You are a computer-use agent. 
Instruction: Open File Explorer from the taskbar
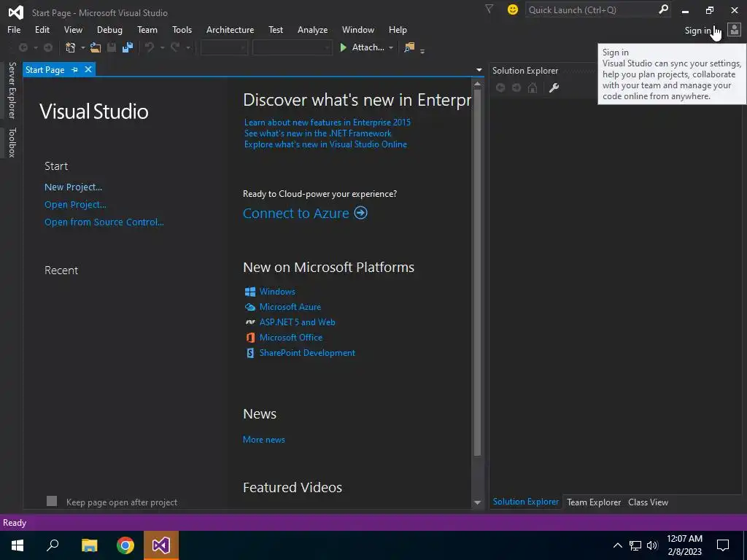coord(89,545)
